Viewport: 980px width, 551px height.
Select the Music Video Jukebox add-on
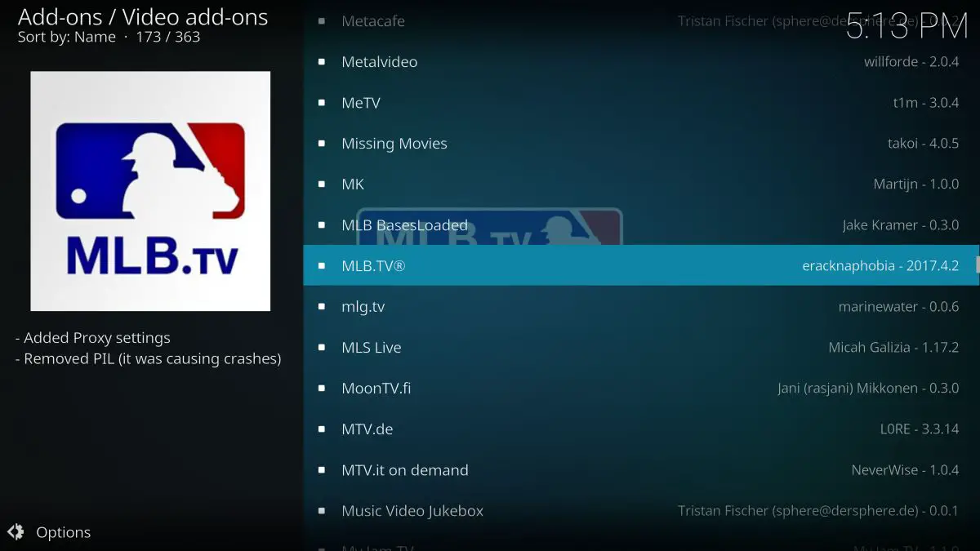pos(641,511)
